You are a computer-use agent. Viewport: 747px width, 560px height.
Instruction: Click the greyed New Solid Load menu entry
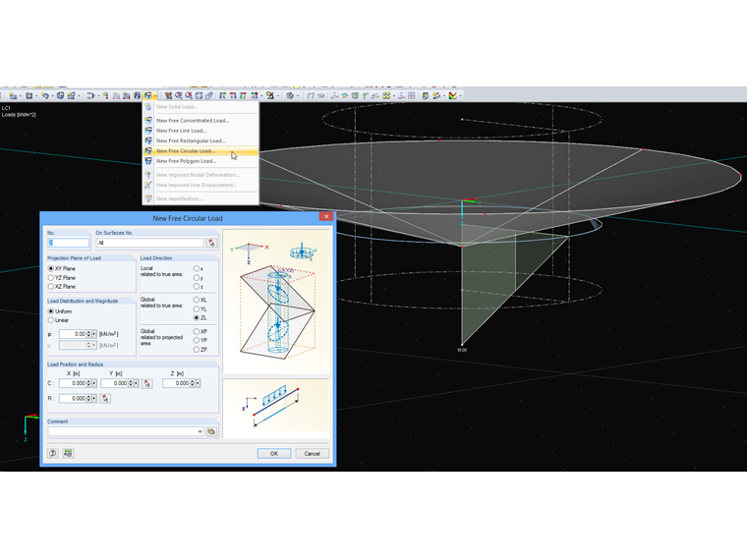pos(201,107)
